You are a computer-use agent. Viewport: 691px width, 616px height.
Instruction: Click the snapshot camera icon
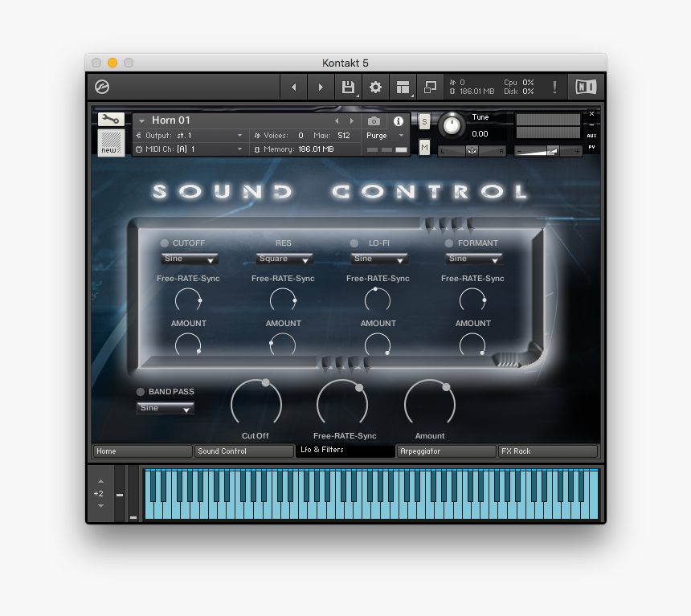[374, 120]
